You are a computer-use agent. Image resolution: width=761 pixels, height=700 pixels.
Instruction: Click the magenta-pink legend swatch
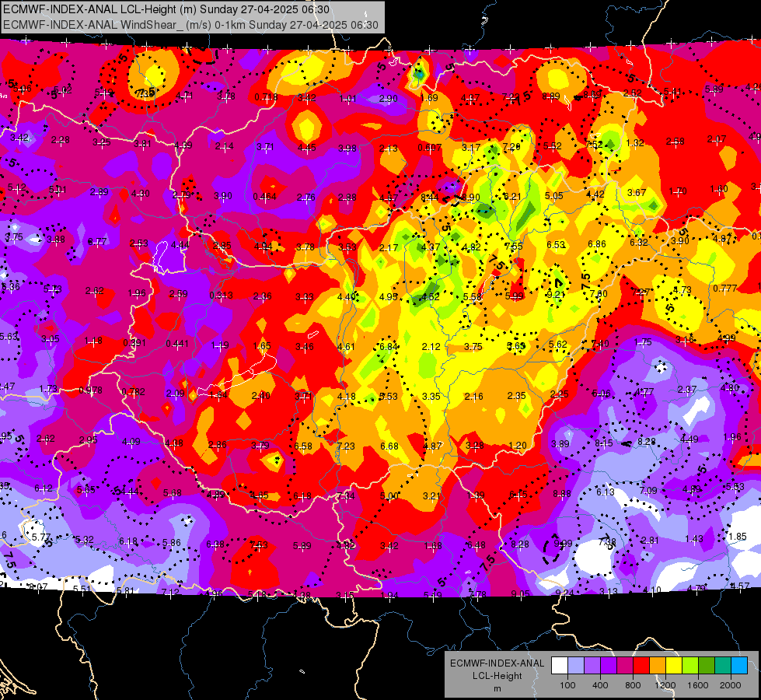625,666
